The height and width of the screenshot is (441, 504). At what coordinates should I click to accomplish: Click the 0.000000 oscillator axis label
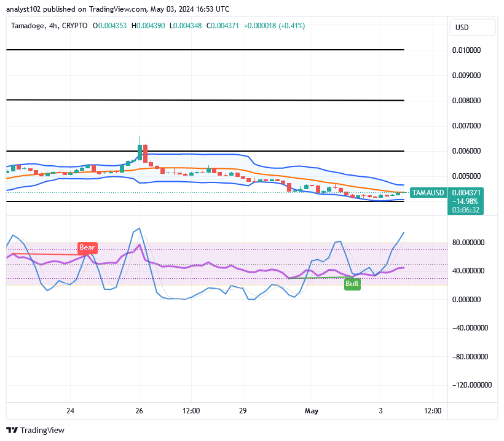coord(467,300)
